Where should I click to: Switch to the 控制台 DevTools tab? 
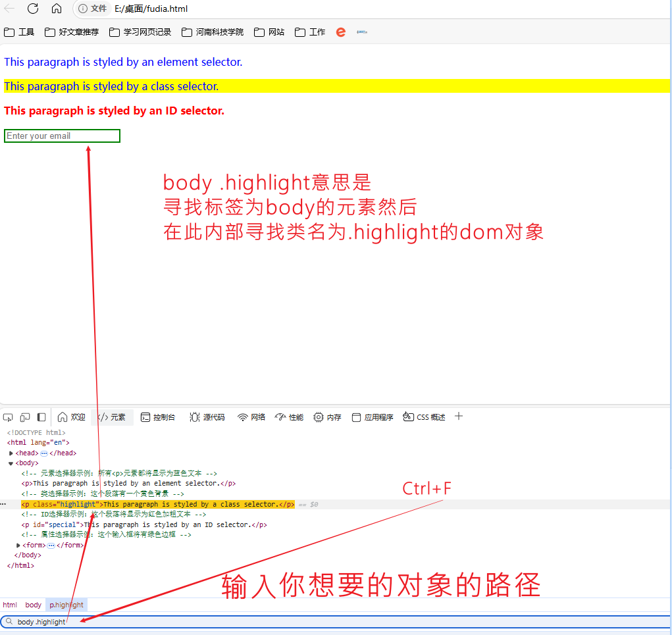[x=158, y=417]
